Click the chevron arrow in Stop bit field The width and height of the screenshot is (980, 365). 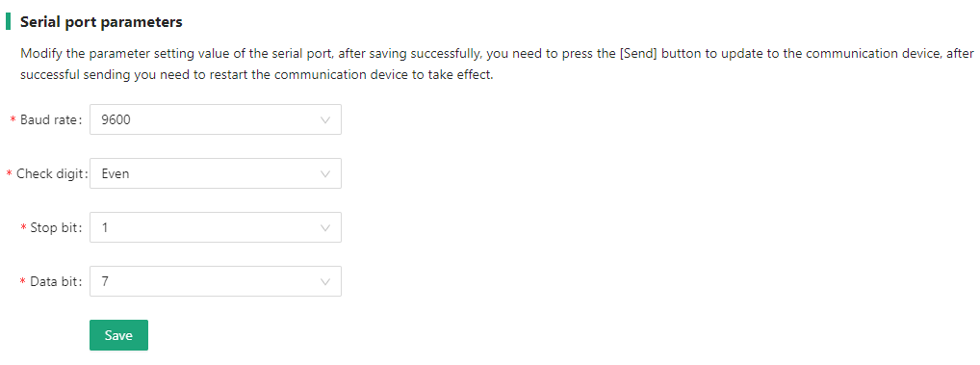[325, 228]
